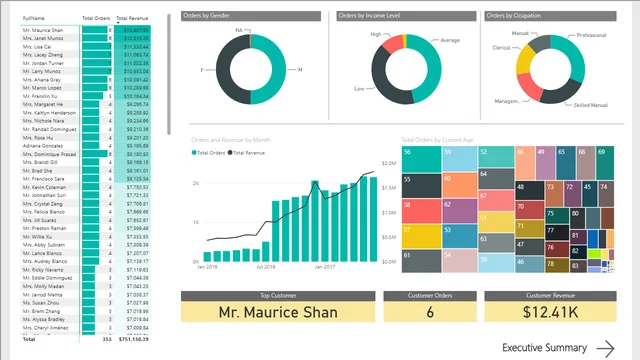Select age 61 treemap tile
Screen dimensions: 640x360
click(x=421, y=261)
